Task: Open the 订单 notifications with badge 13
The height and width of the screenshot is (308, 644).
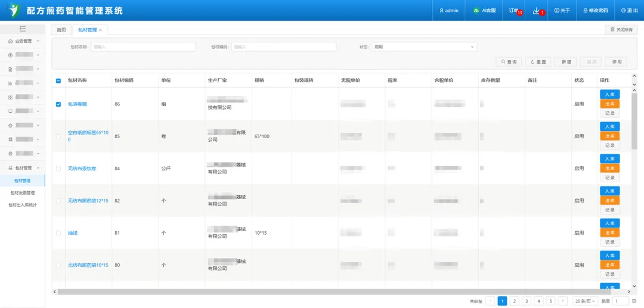Action: point(514,10)
